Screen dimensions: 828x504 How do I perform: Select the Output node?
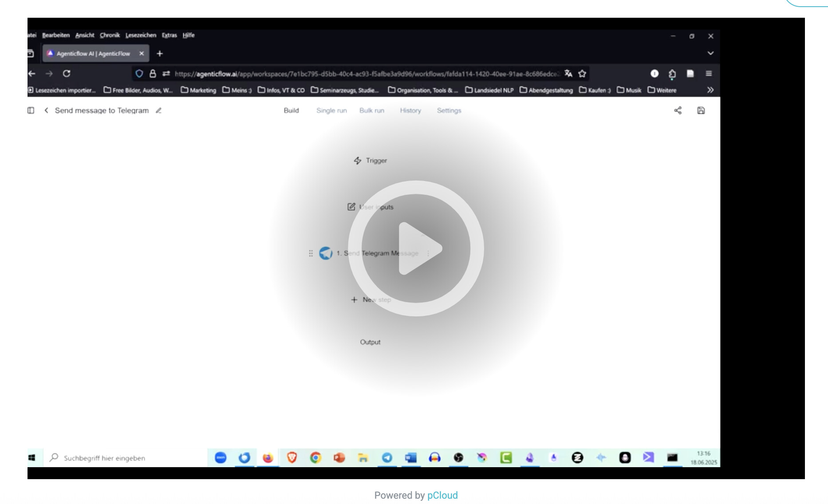pos(371,342)
